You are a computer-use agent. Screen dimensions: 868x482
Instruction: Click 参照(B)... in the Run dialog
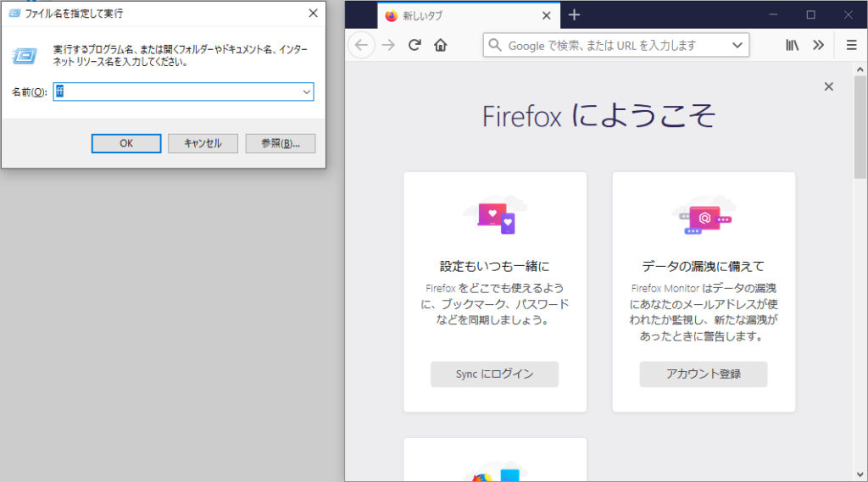click(x=280, y=143)
